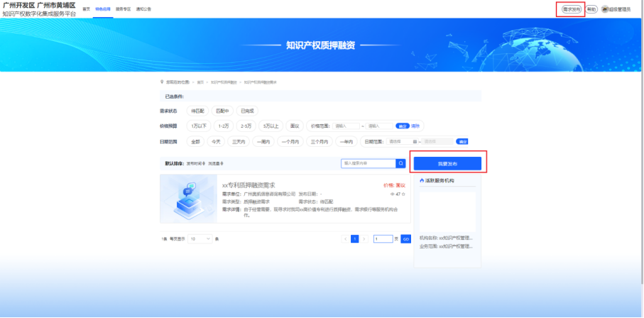Click the 价格: 面议 label
Image resolution: width=644 pixels, height=318 pixels.
click(394, 185)
